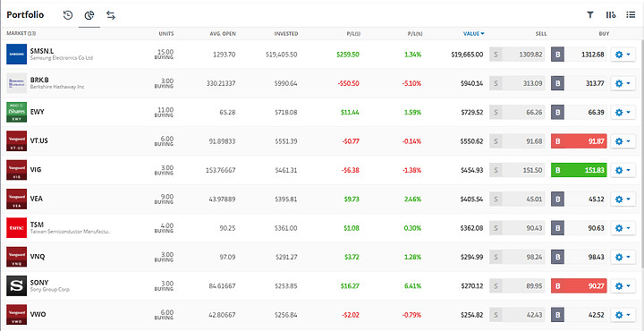Click BRK.B loss -$50.50
The image size is (644, 331).
[x=348, y=83]
